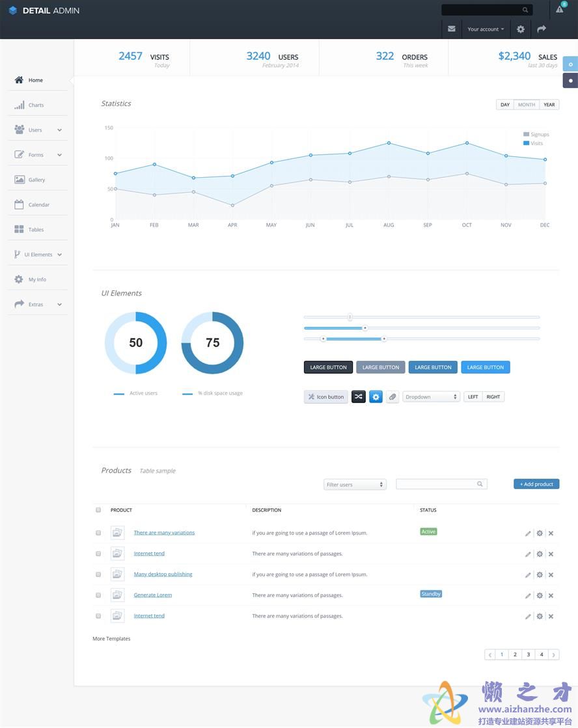The image size is (578, 728).
Task: Click the pencil edit icon for Internet tend row
Action: pyautogui.click(x=528, y=554)
